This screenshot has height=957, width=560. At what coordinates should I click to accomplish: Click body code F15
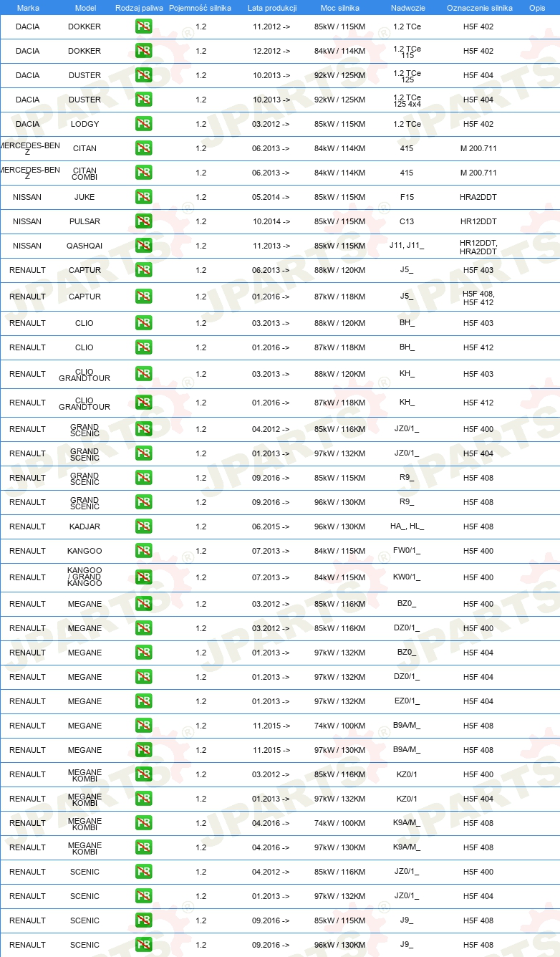click(x=407, y=197)
